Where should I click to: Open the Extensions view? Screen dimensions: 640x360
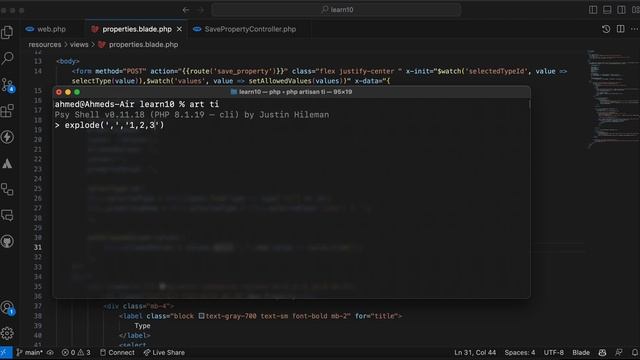(x=7, y=111)
